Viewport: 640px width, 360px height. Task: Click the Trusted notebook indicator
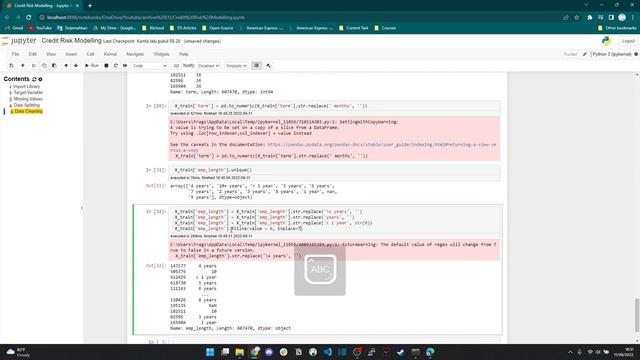570,54
